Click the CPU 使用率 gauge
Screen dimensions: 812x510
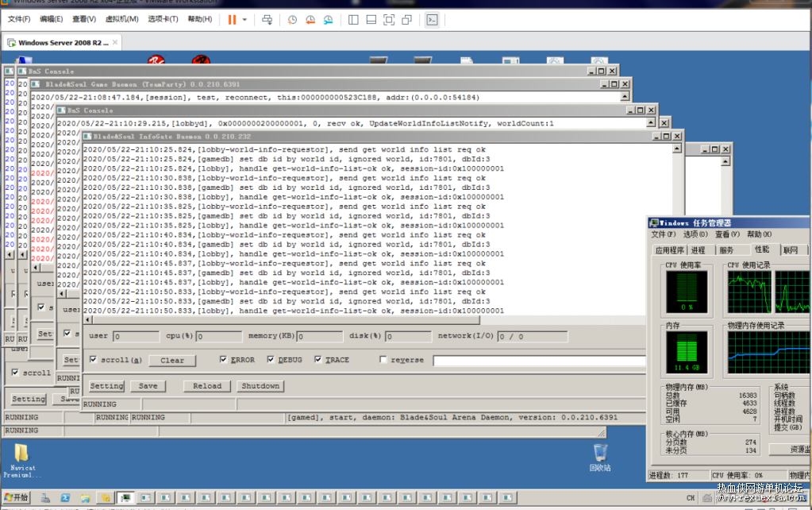coord(687,292)
